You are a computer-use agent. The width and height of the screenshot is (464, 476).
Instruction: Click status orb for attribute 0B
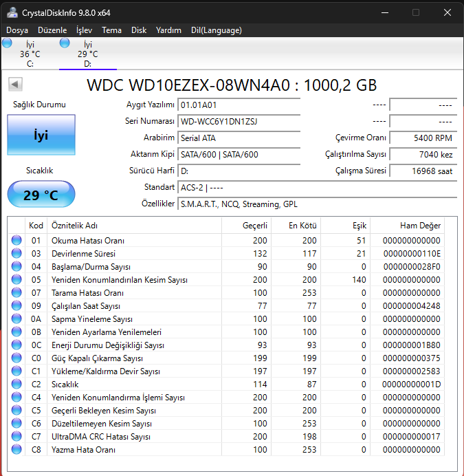click(16, 332)
